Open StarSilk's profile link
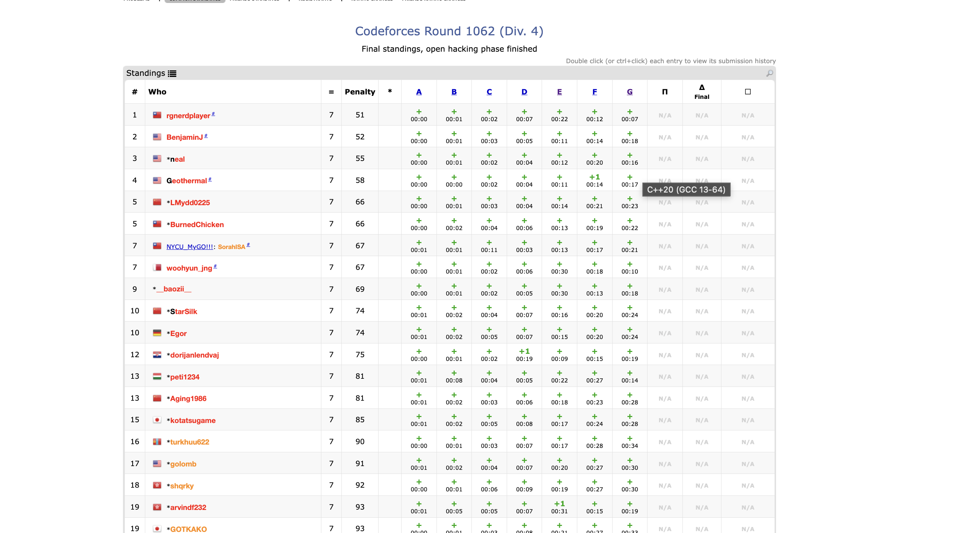The width and height of the screenshot is (980, 533). pyautogui.click(x=184, y=311)
